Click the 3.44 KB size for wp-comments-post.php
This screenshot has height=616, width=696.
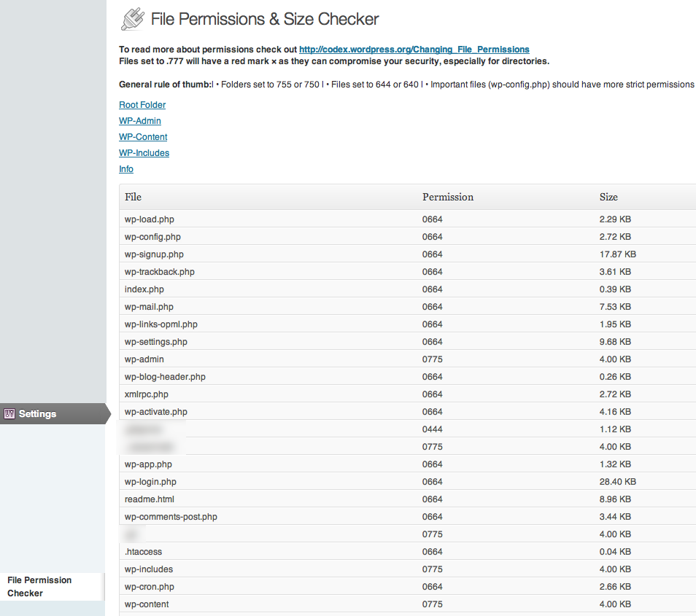pos(615,517)
